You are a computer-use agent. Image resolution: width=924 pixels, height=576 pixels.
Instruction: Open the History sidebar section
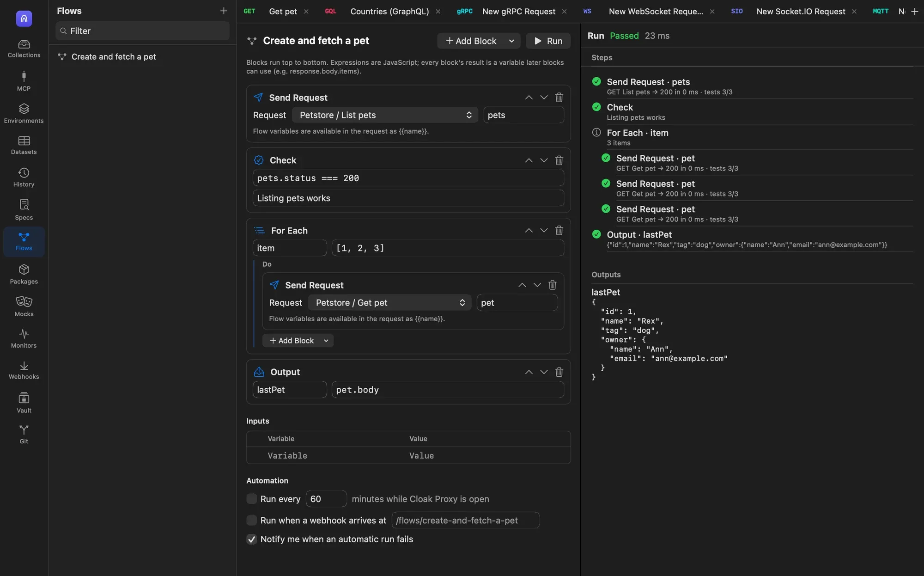[24, 178]
